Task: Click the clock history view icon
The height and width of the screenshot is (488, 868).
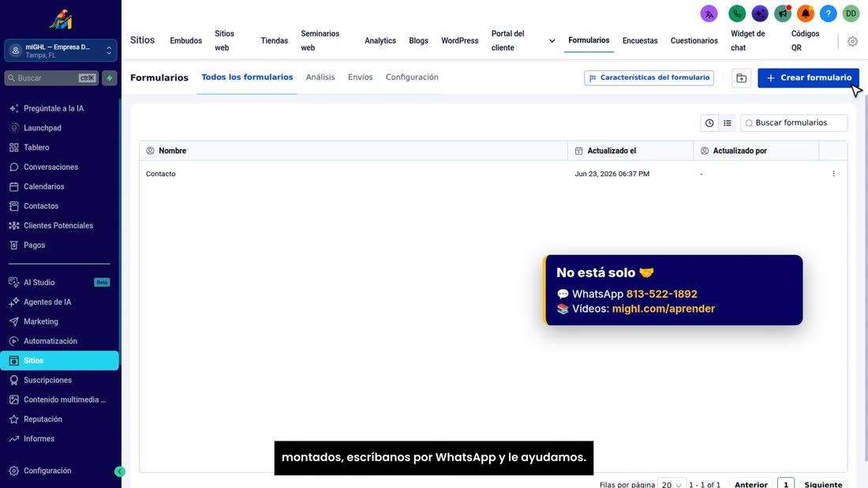Action: click(x=709, y=123)
